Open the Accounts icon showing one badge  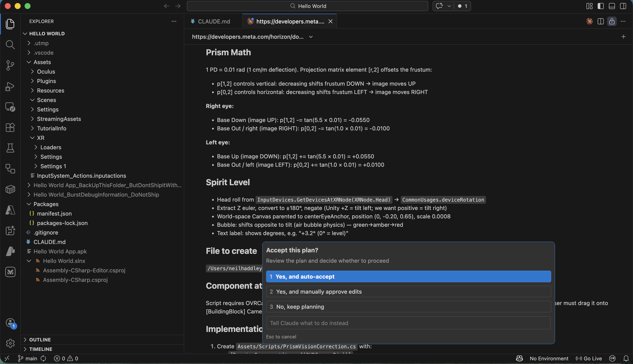(x=10, y=323)
